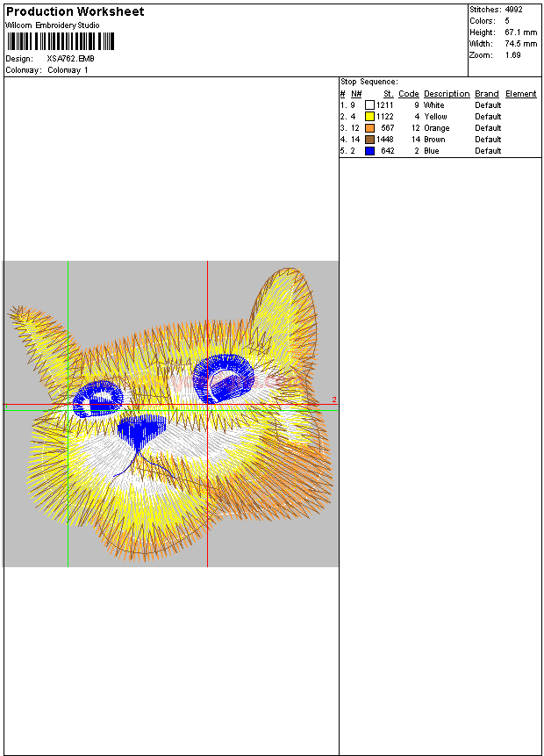Click the White description in row 1
This screenshot has height=756, width=544.
click(433, 105)
